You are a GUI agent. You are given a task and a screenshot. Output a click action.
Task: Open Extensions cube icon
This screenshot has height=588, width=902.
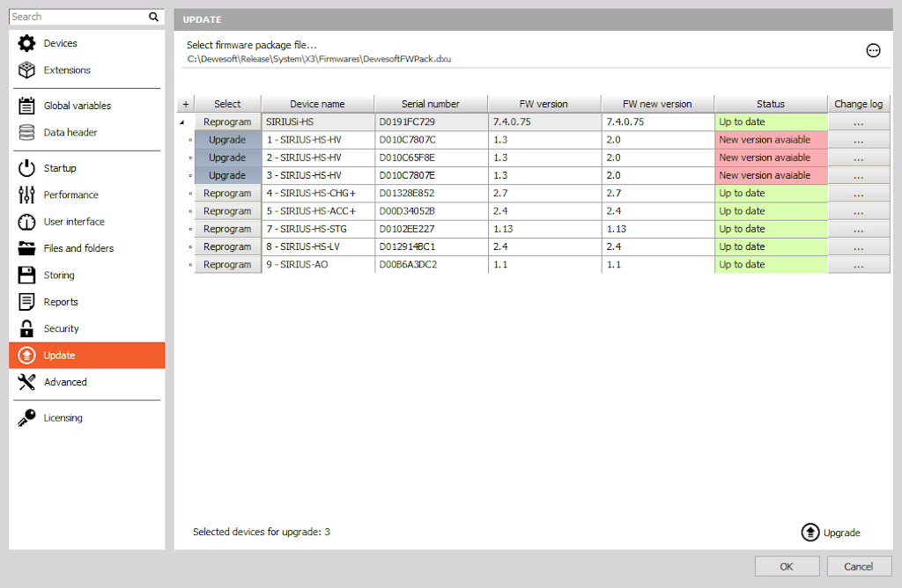tap(26, 70)
